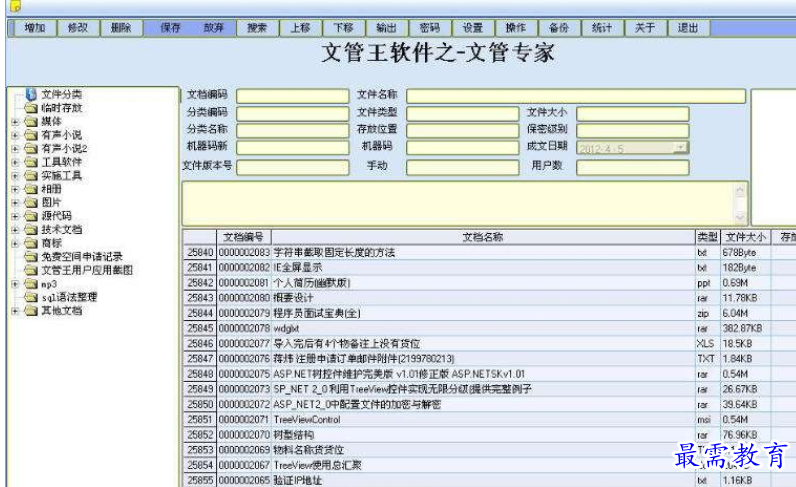
Task: Click the 免费空间申请记录 folder icon
Action: click(x=31, y=256)
